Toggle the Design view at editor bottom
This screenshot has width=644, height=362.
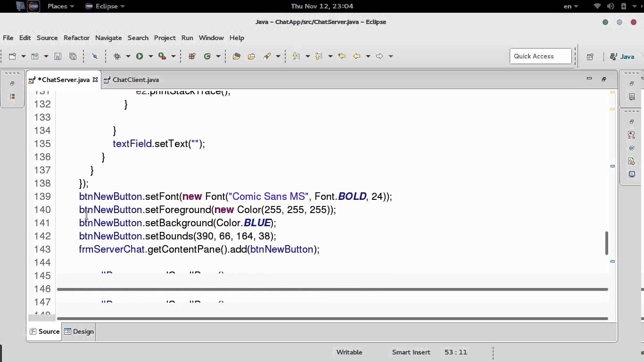click(79, 331)
